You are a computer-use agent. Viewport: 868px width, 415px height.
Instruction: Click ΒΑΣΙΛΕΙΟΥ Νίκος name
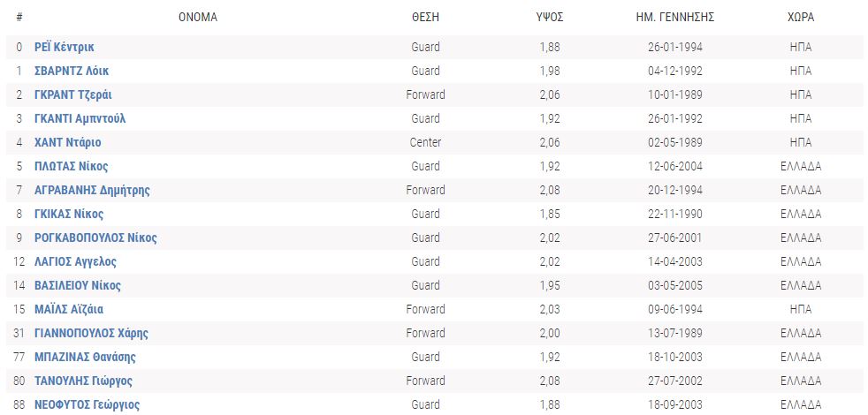78,285
